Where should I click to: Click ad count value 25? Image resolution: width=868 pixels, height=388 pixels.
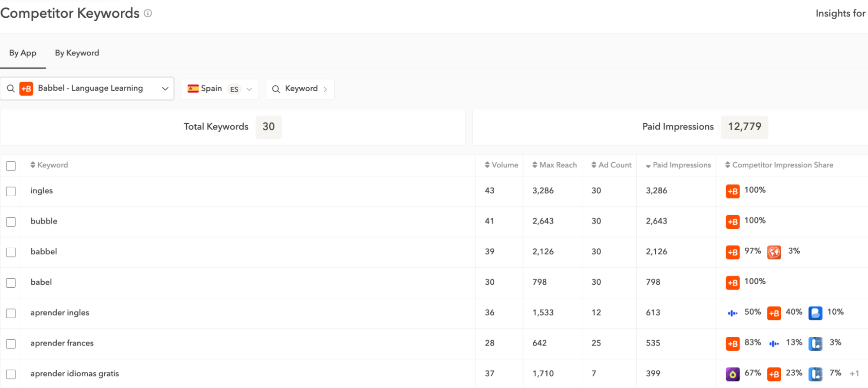[x=596, y=343]
